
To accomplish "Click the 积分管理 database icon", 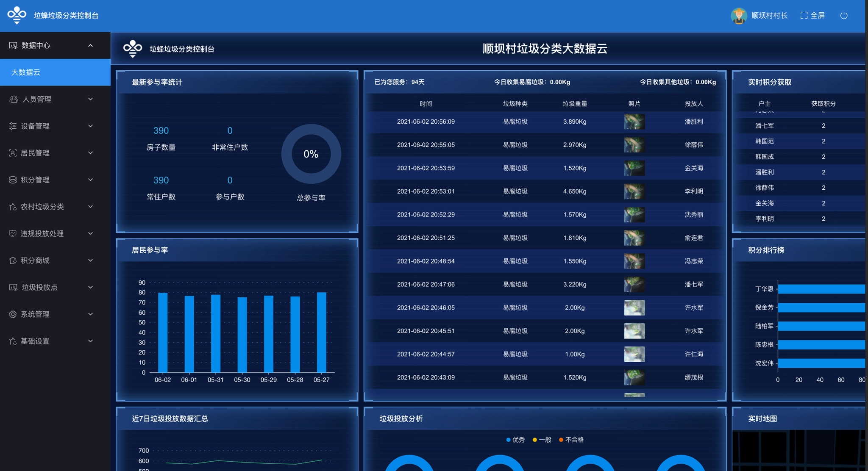I will (x=13, y=180).
